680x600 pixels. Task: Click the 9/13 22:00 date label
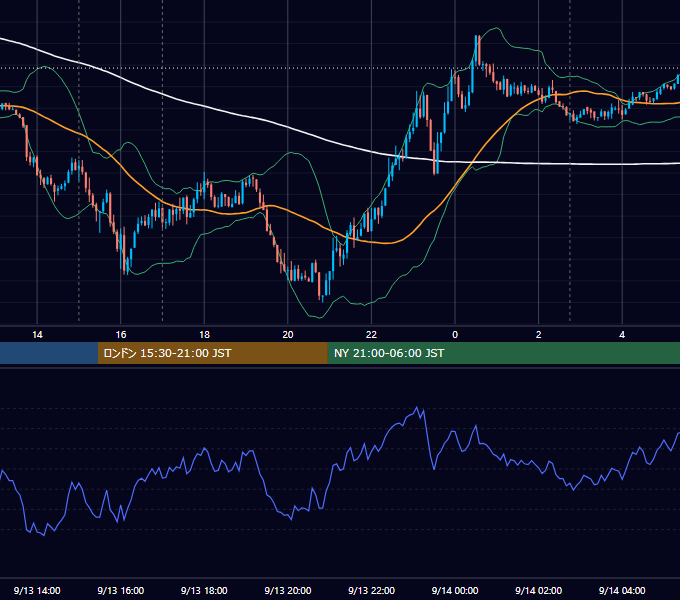(x=372, y=590)
